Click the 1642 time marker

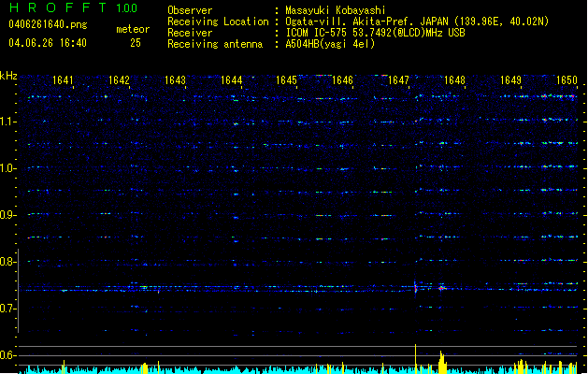coord(119,79)
